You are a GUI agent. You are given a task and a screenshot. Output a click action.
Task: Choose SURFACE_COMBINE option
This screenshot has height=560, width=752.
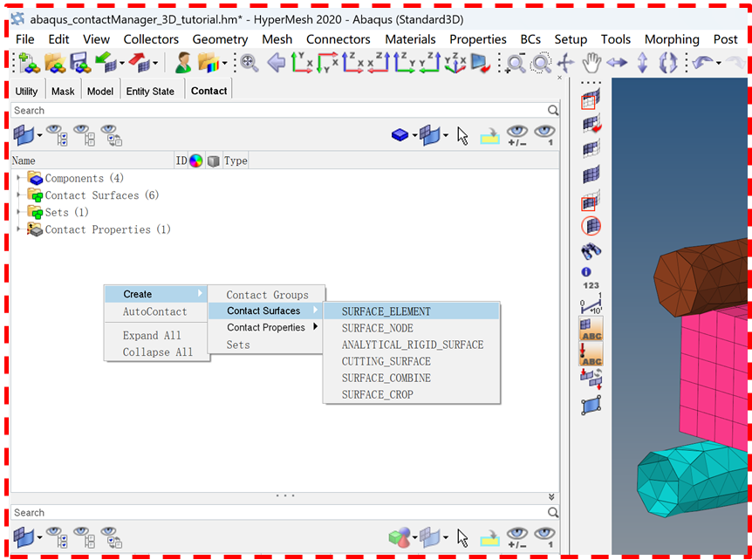412,378
